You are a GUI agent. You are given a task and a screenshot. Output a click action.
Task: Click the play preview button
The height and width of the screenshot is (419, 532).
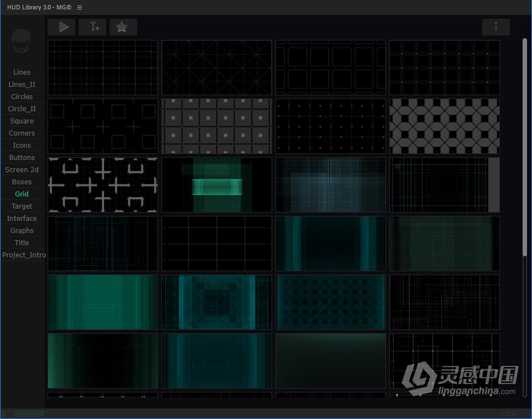click(x=61, y=27)
